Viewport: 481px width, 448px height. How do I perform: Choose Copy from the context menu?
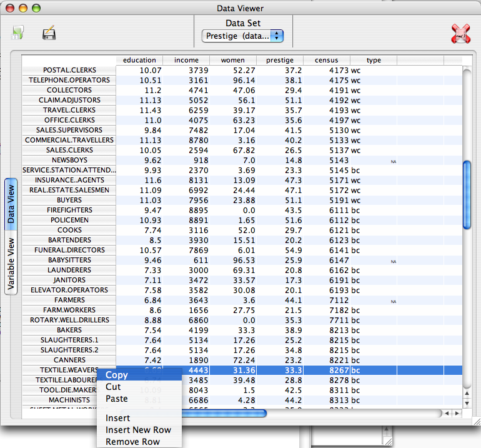pyautogui.click(x=117, y=375)
